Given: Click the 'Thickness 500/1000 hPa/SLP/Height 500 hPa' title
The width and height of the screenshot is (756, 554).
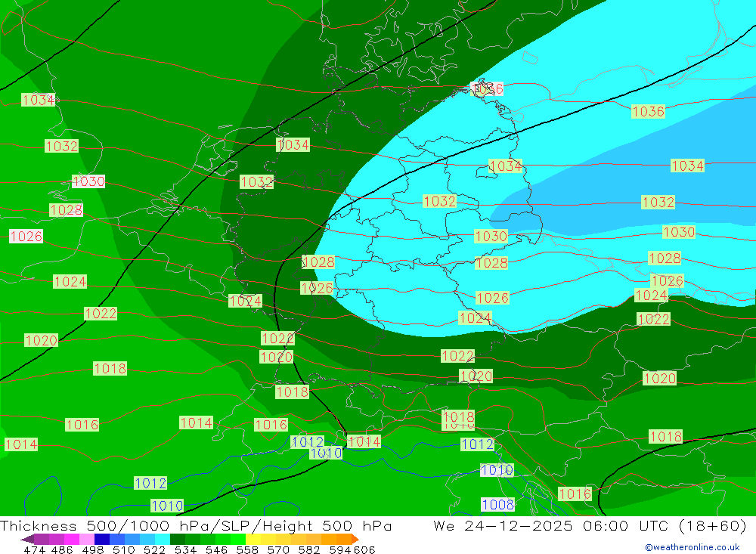Looking at the screenshot, I should pos(195,525).
